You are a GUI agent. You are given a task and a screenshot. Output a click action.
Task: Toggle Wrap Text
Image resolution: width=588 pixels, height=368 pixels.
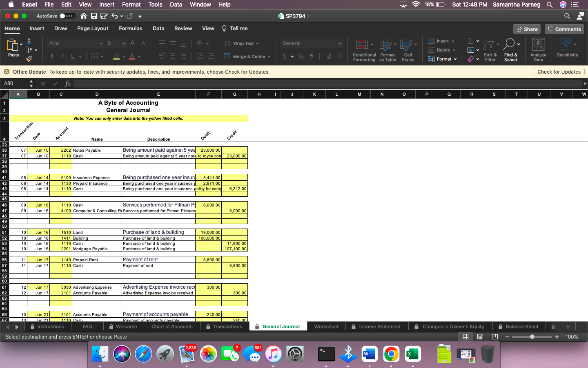[242, 43]
